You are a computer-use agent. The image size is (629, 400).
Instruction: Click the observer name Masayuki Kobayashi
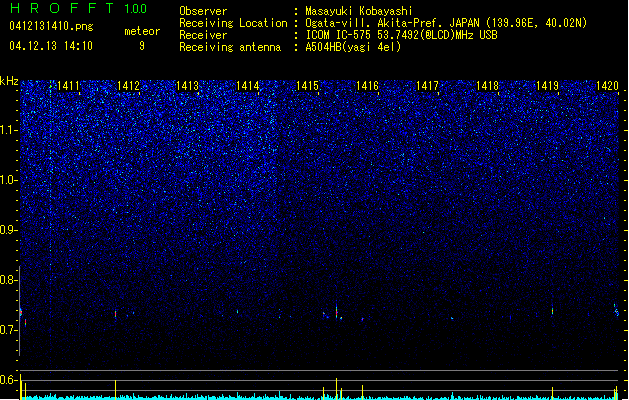(x=359, y=11)
